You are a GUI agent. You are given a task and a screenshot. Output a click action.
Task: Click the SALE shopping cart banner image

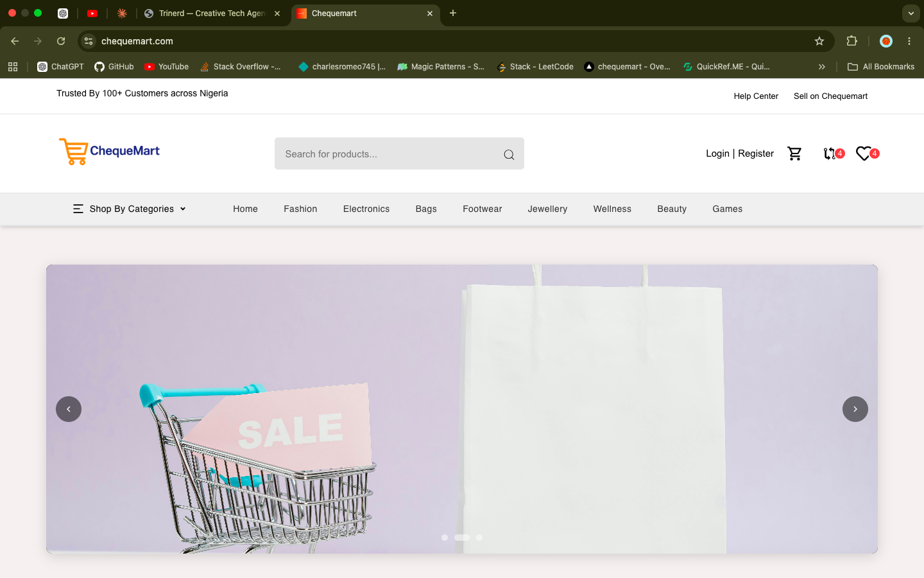[462, 409]
